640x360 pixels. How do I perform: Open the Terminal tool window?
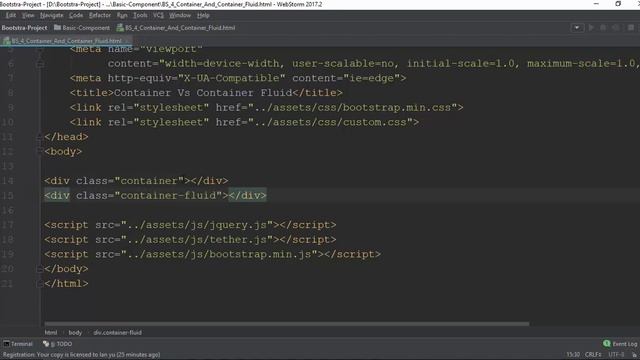pyautogui.click(x=18, y=344)
